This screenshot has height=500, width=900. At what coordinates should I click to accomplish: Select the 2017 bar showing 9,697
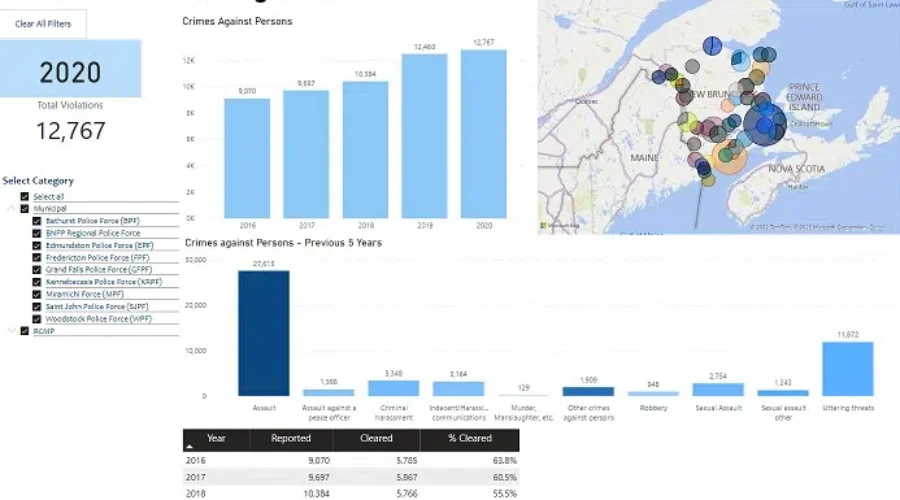(x=306, y=154)
